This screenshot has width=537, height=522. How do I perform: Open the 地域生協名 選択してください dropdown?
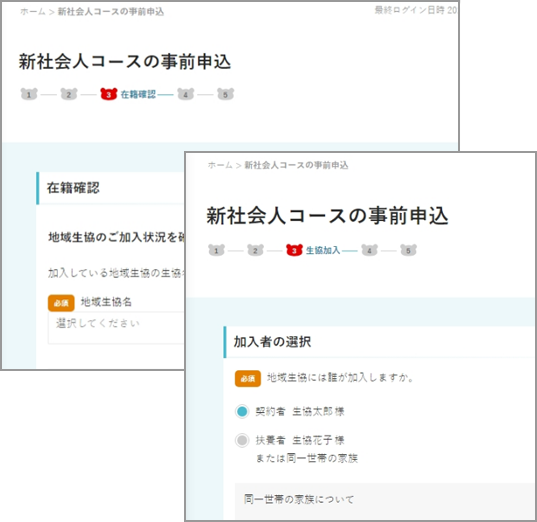116,327
